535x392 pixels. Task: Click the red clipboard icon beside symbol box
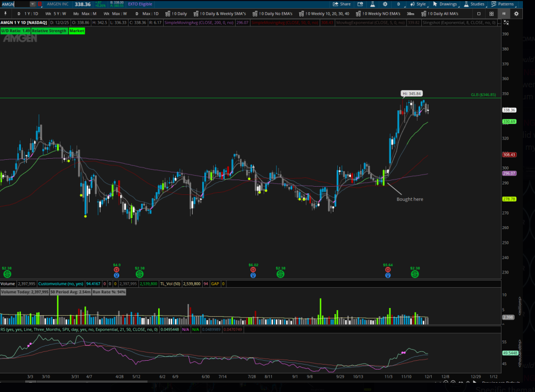pyautogui.click(x=40, y=4)
